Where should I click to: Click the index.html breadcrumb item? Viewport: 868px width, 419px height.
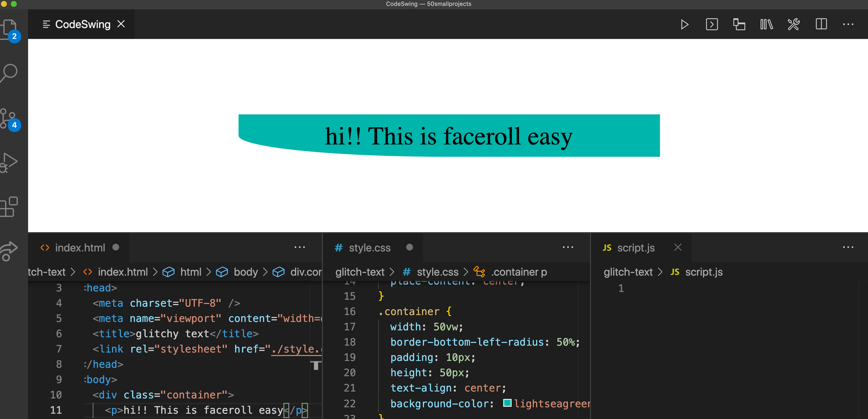[x=116, y=272]
